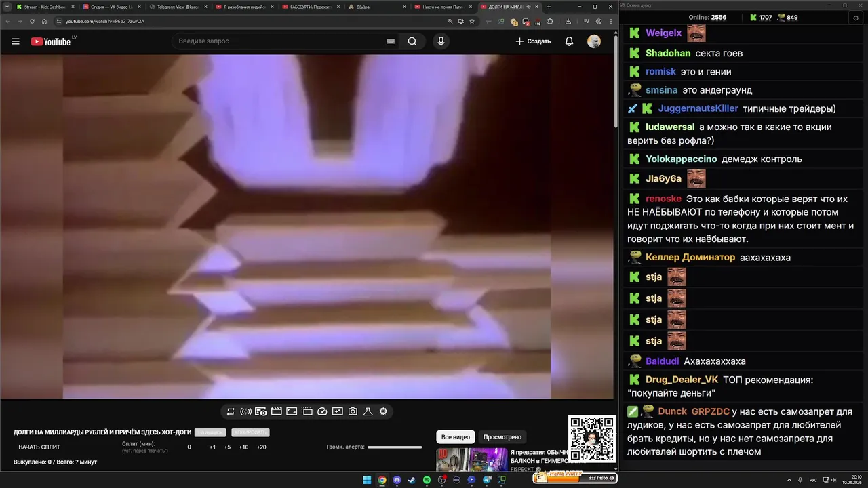
Task: Go back in browser
Action: (7, 21)
